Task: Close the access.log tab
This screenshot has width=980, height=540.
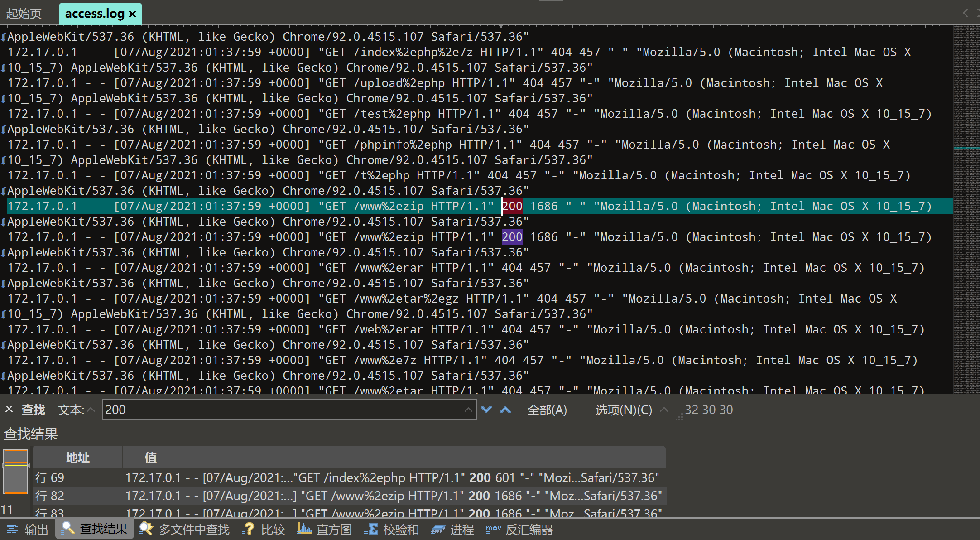Action: point(132,14)
